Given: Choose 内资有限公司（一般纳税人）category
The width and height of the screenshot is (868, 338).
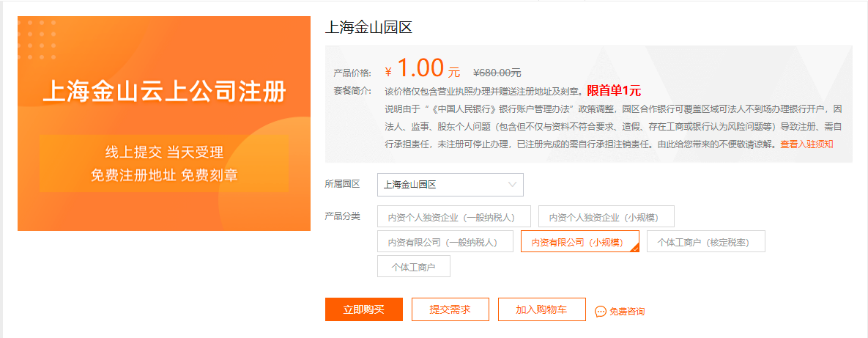Looking at the screenshot, I should click(x=445, y=242).
